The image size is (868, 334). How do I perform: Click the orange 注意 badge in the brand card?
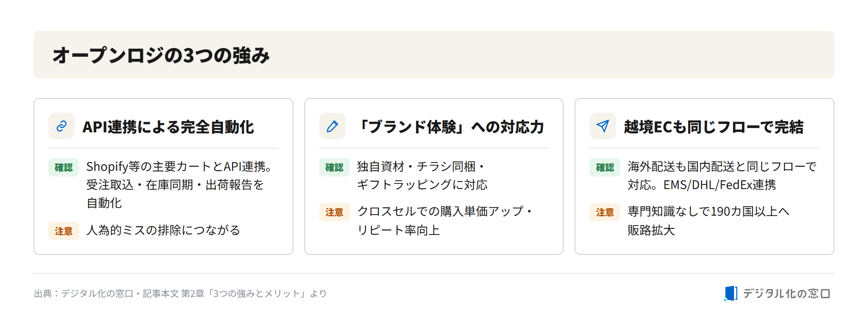(x=335, y=212)
